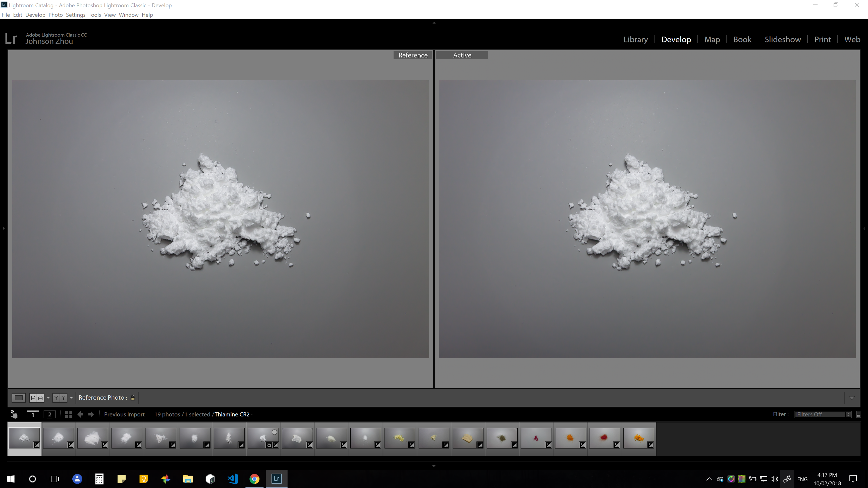The width and height of the screenshot is (868, 488).
Task: Click the Before/After Y|Y view icon
Action: click(x=60, y=398)
